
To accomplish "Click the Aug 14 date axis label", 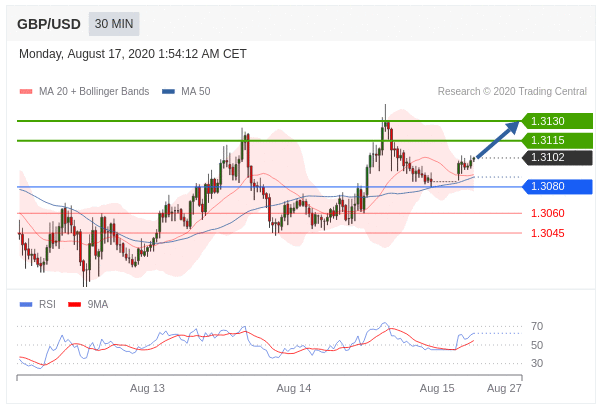I will coord(294,388).
